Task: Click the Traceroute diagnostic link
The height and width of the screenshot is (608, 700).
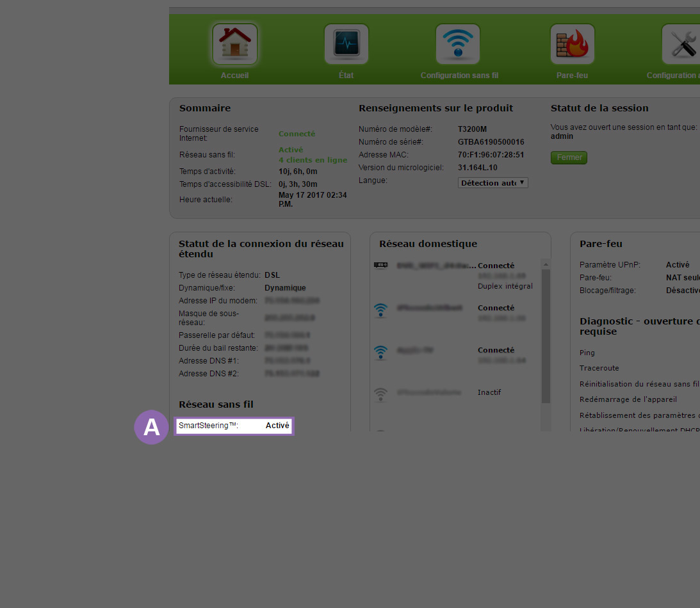Action: coord(599,368)
